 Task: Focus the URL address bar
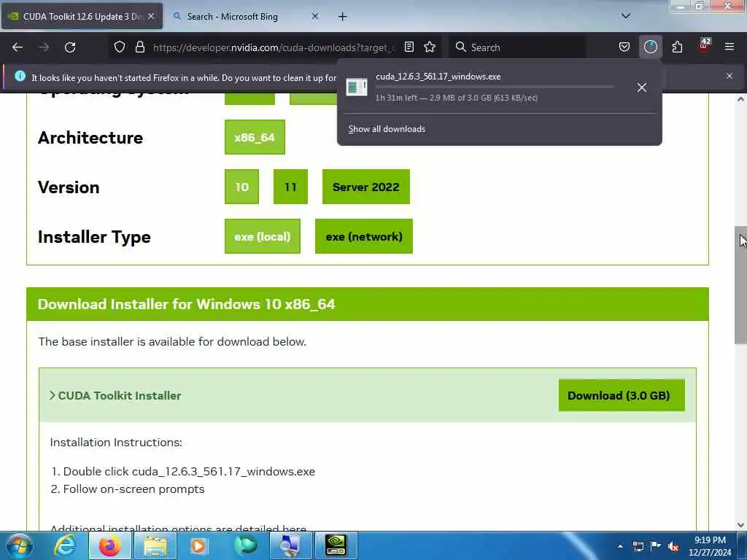pos(274,47)
